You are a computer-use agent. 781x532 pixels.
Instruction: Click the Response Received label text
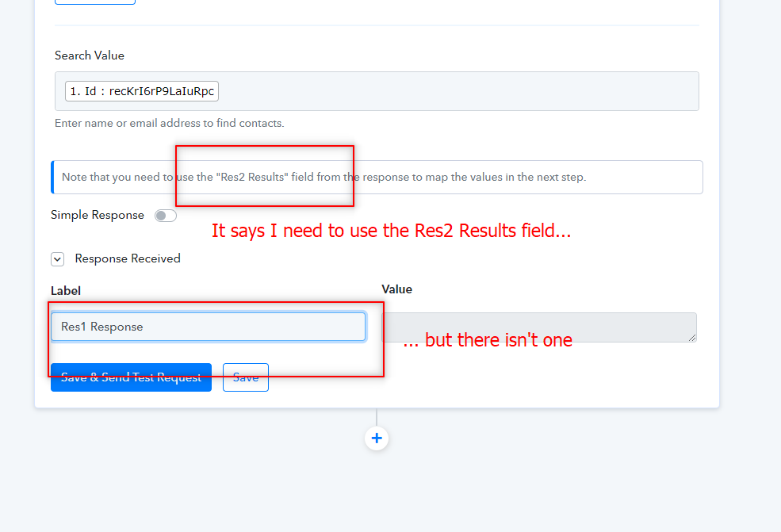[128, 258]
